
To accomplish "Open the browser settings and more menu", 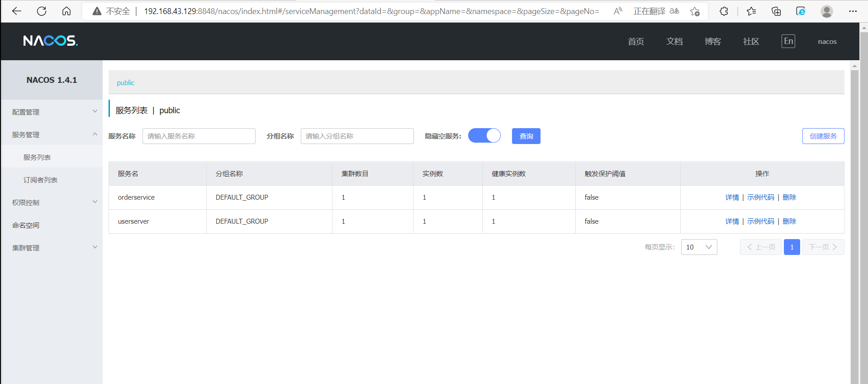I will tap(853, 11).
